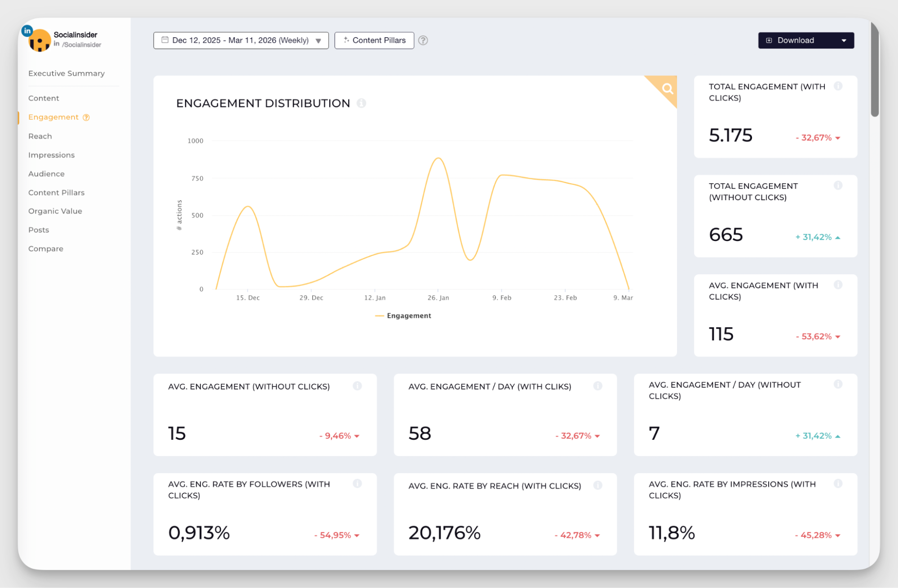
Task: Click the info icon beside Engagement Distribution title
Action: pos(361,103)
